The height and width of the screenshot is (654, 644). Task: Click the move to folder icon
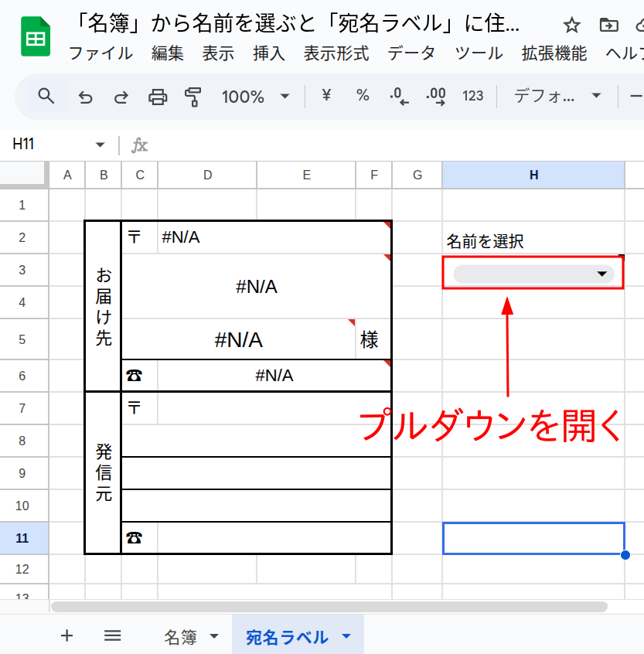[608, 25]
